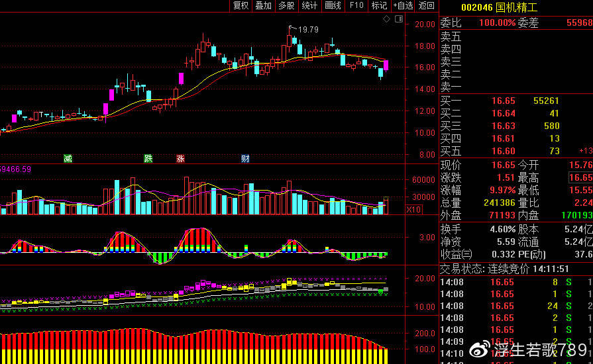Click the green 跌 event marker

click(x=148, y=159)
